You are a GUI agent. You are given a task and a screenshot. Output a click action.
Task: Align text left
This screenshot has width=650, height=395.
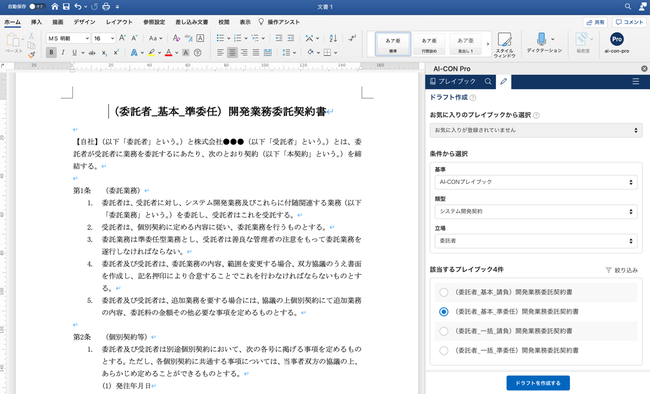coord(221,53)
